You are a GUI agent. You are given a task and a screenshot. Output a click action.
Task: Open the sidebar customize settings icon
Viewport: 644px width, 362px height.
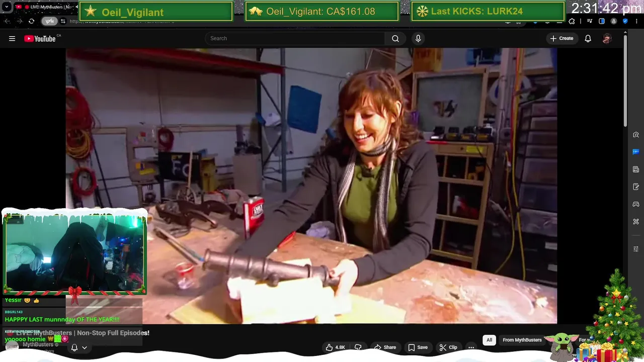click(636, 249)
